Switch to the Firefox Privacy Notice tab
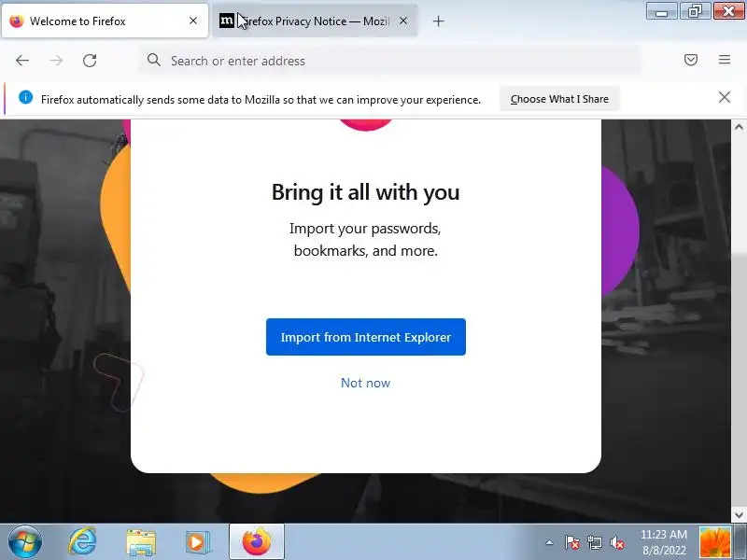 315,21
